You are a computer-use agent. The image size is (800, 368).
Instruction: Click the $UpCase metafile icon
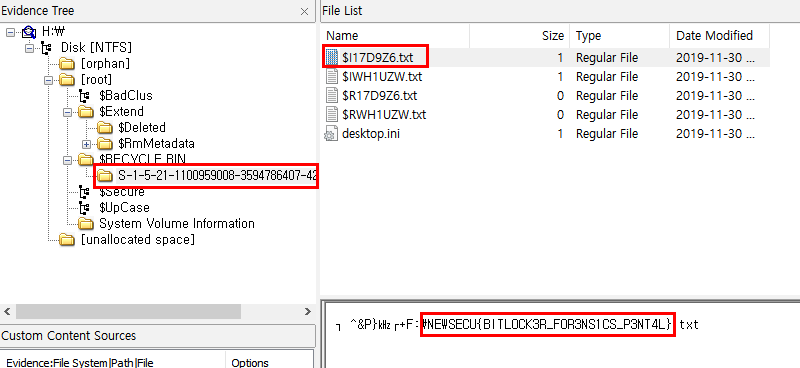coord(85,208)
